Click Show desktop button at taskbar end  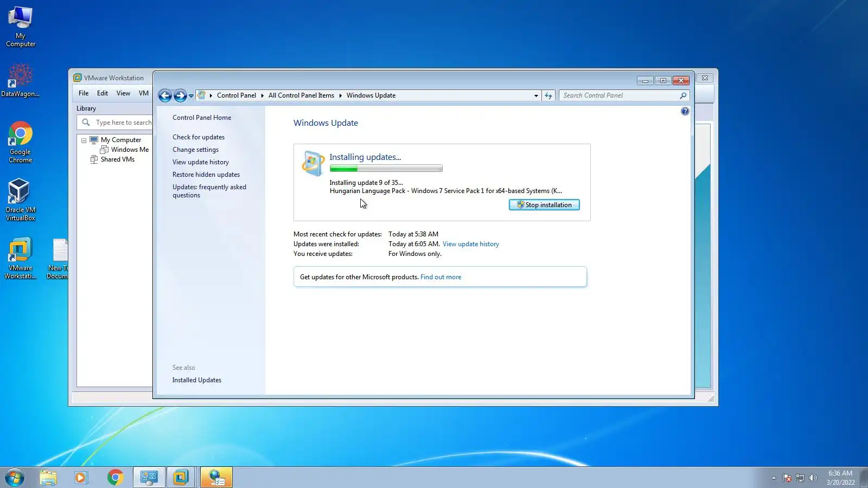tap(864, 478)
